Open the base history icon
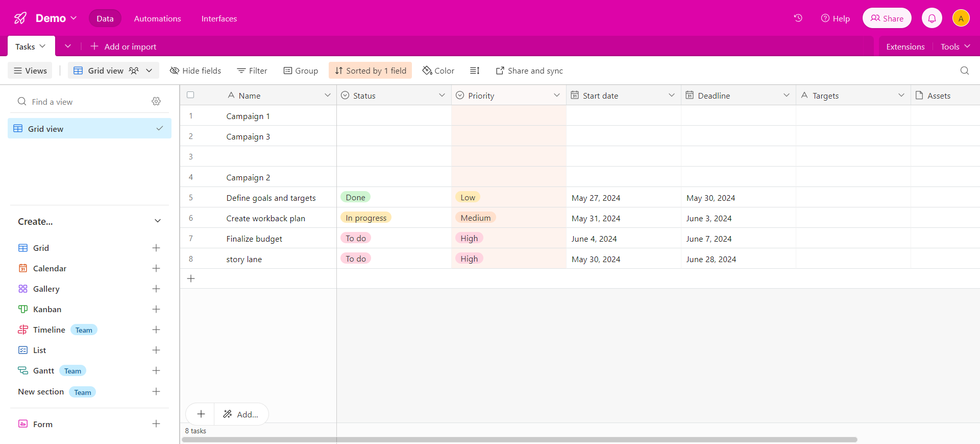The height and width of the screenshot is (444, 980). pyautogui.click(x=798, y=18)
